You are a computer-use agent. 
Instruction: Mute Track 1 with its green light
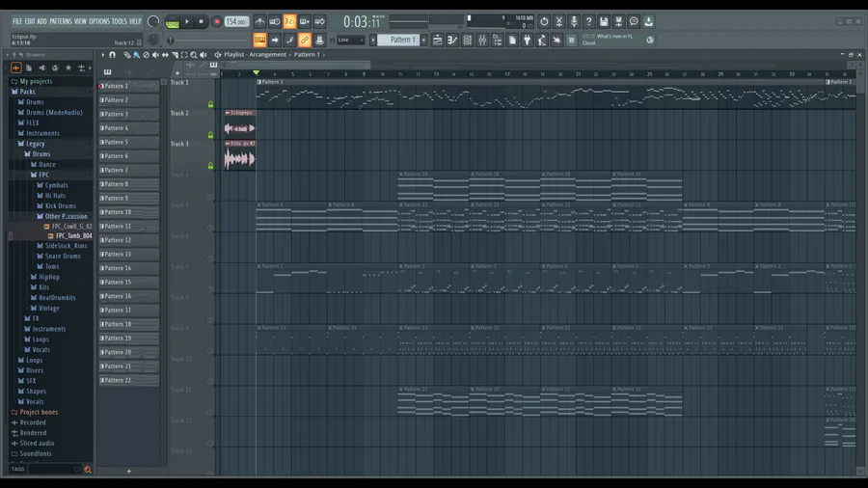tap(210, 104)
